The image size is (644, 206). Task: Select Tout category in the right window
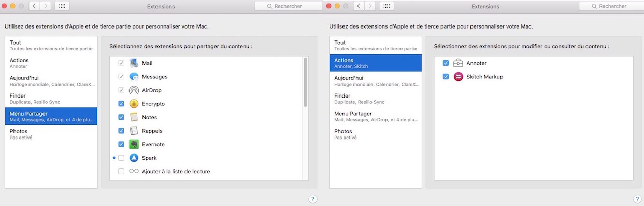pos(376,45)
